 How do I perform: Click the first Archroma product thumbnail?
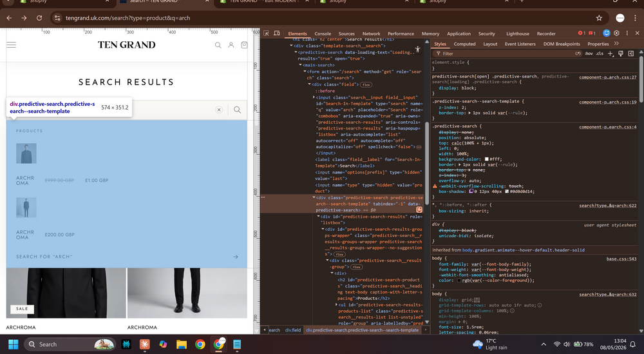[26, 153]
